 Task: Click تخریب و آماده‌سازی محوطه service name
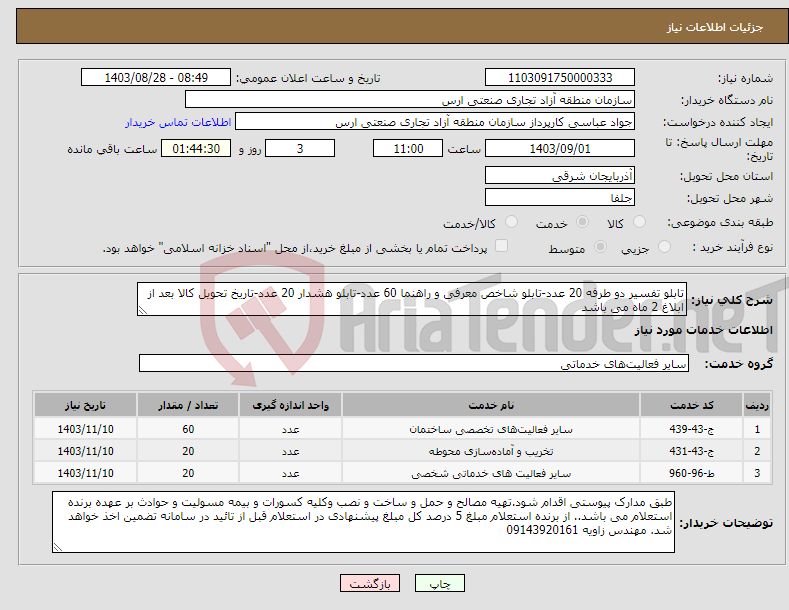tap(491, 451)
